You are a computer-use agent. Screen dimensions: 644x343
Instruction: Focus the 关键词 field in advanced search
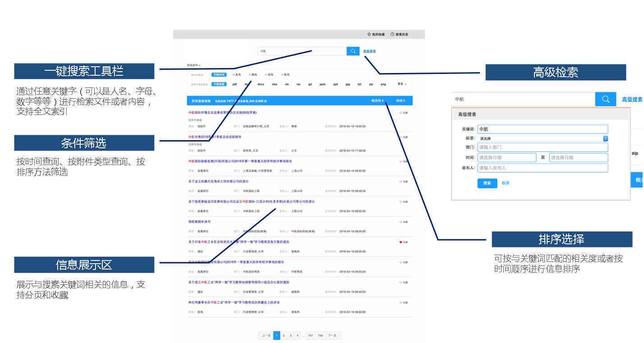[x=543, y=129]
